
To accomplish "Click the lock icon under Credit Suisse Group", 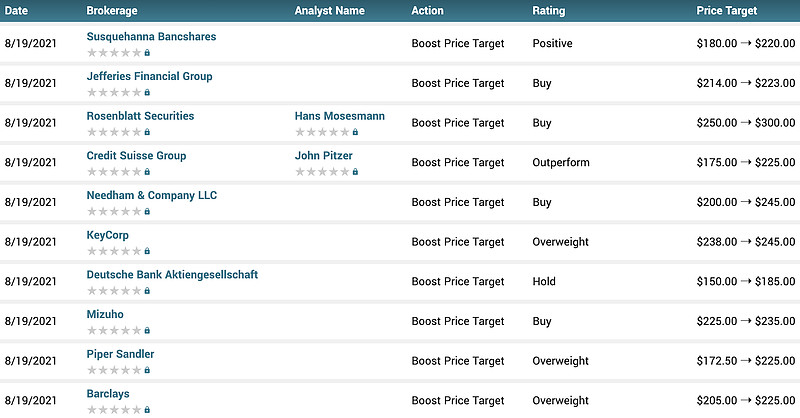I will (147, 171).
